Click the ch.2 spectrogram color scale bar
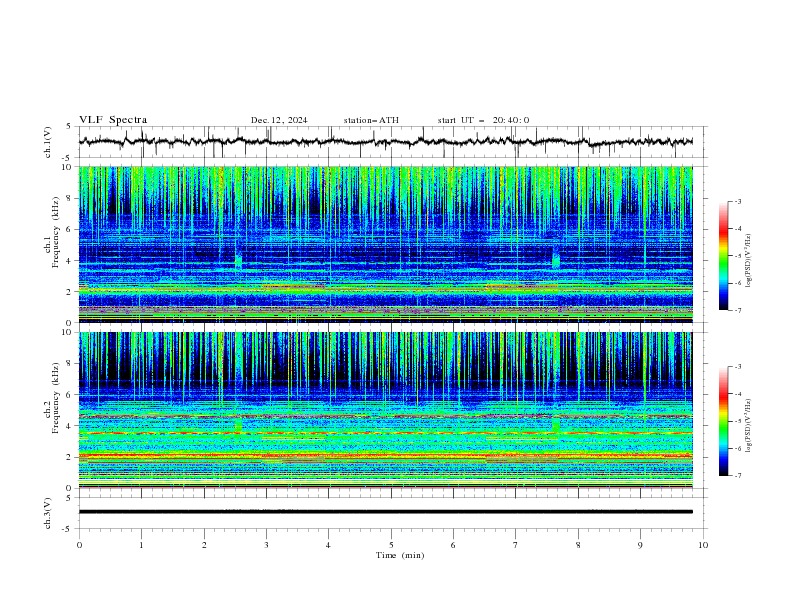The image size is (792, 612). [x=723, y=421]
